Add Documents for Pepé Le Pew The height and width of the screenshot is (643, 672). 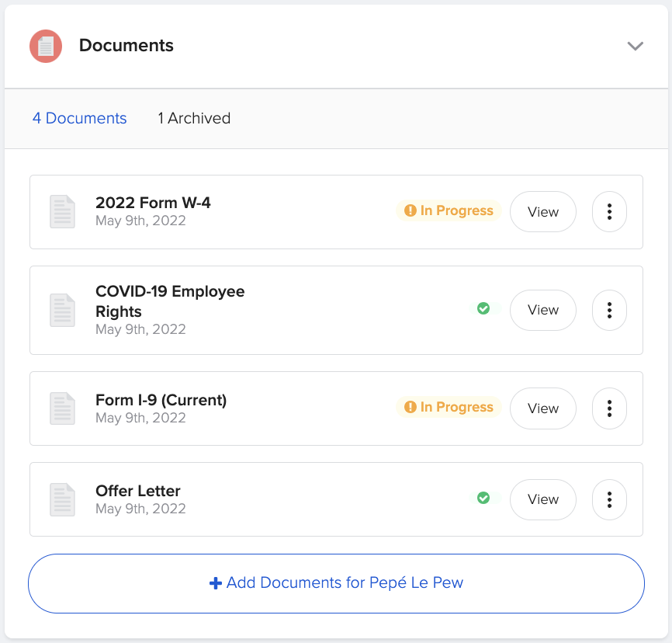tap(336, 582)
